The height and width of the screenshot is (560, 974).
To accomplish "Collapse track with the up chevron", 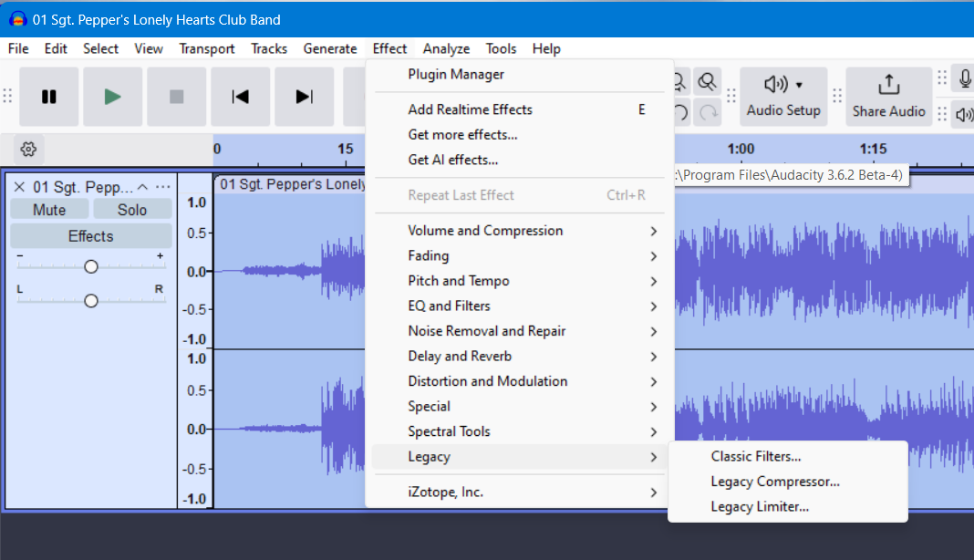I will [143, 187].
